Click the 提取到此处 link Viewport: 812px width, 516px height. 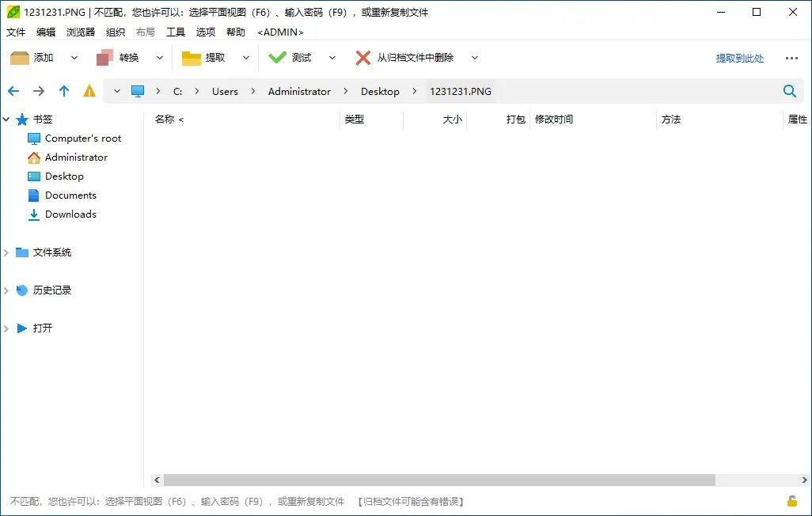[739, 58]
